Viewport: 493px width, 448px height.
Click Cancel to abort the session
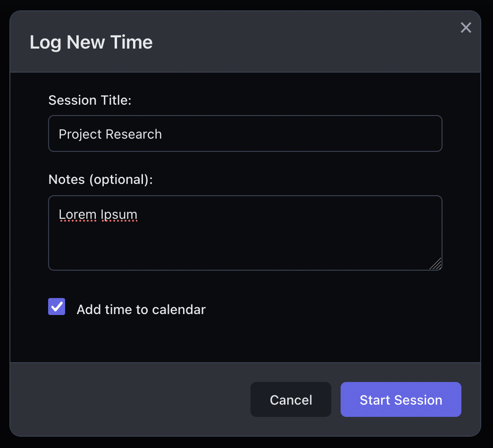tap(291, 399)
